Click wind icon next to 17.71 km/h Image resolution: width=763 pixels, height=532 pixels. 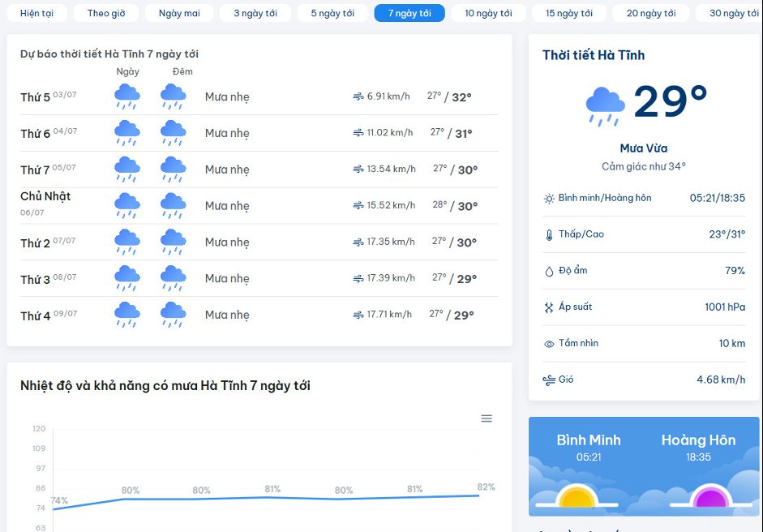pos(358,315)
